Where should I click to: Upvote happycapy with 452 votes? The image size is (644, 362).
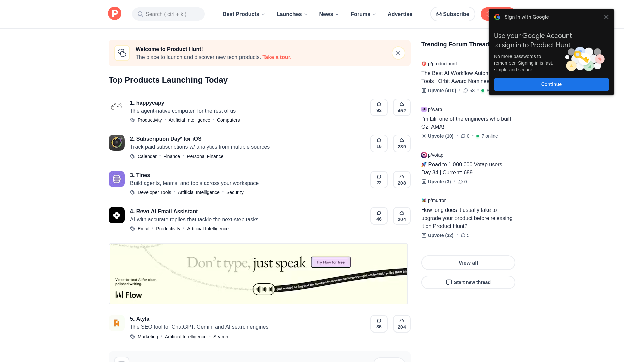coord(401,107)
